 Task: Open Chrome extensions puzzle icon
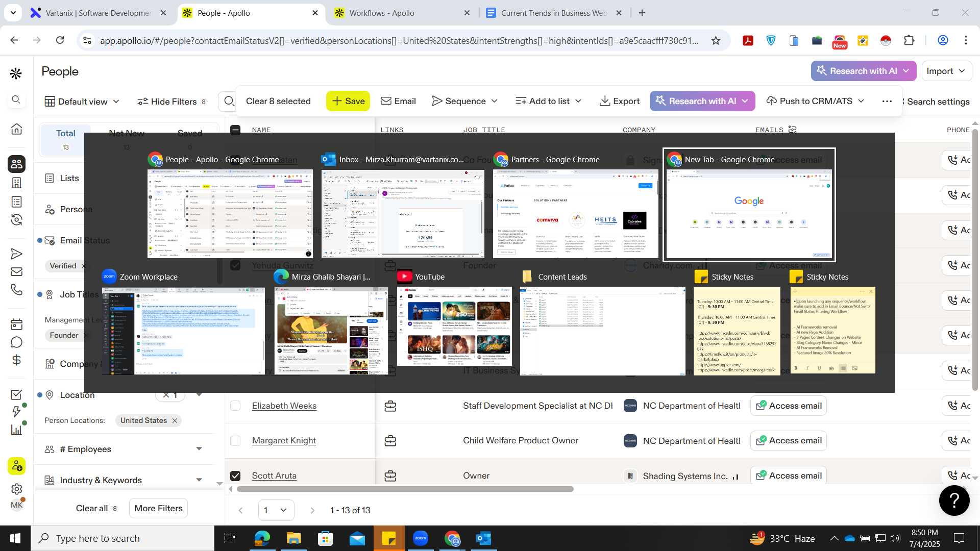point(909,40)
